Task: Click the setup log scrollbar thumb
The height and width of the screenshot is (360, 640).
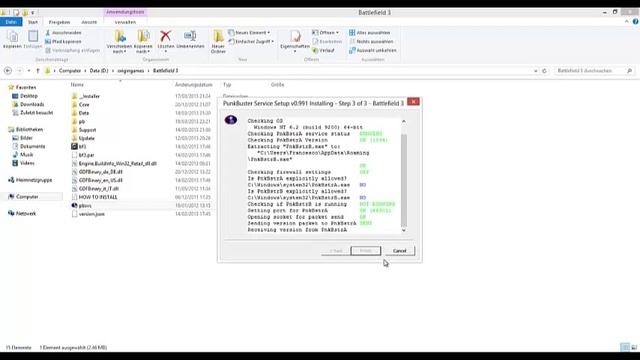Action: pos(404,180)
